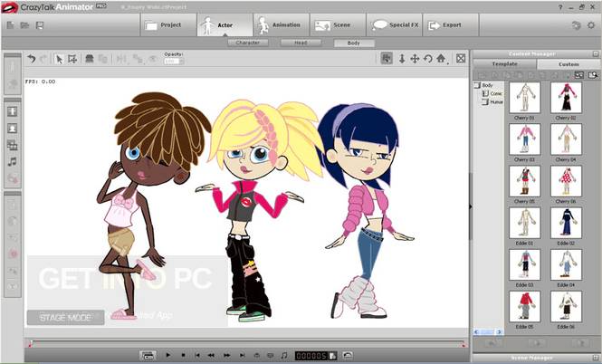Select the arrow pointer tool
The width and height of the screenshot is (602, 364).
pyautogui.click(x=59, y=59)
